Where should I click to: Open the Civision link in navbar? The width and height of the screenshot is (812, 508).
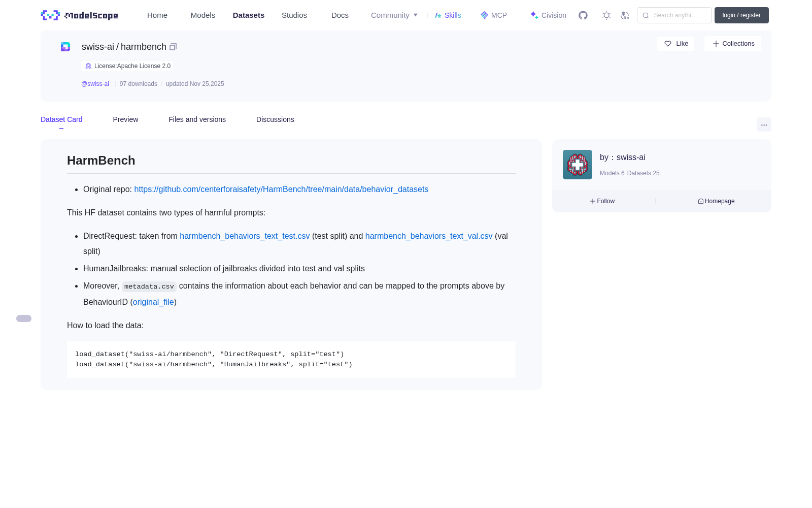tap(548, 15)
